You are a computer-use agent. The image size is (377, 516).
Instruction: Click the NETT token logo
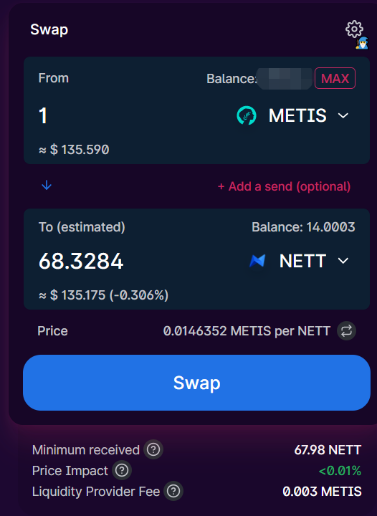[257, 261]
